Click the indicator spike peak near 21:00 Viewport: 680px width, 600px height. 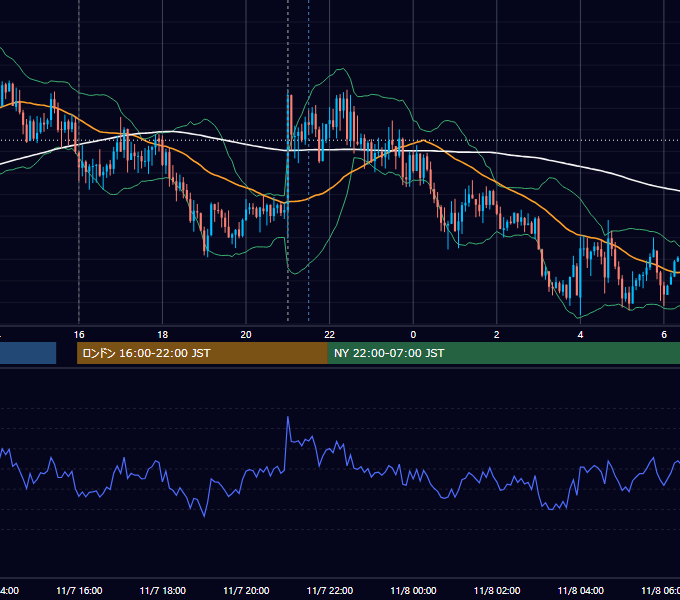click(288, 417)
